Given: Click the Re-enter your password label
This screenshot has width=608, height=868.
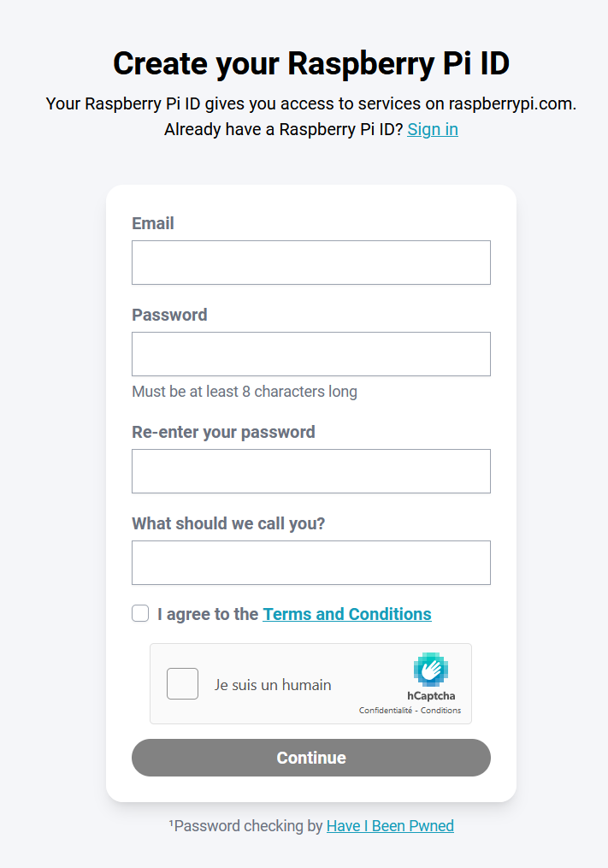Looking at the screenshot, I should pos(223,432).
